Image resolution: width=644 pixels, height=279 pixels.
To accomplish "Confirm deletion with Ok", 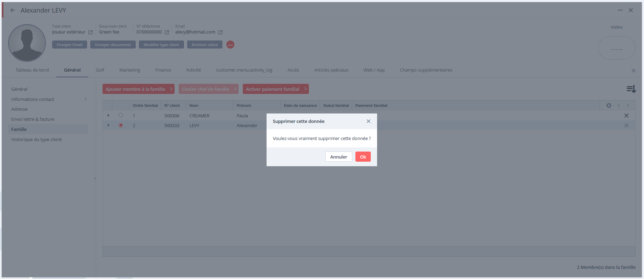I will tap(363, 157).
